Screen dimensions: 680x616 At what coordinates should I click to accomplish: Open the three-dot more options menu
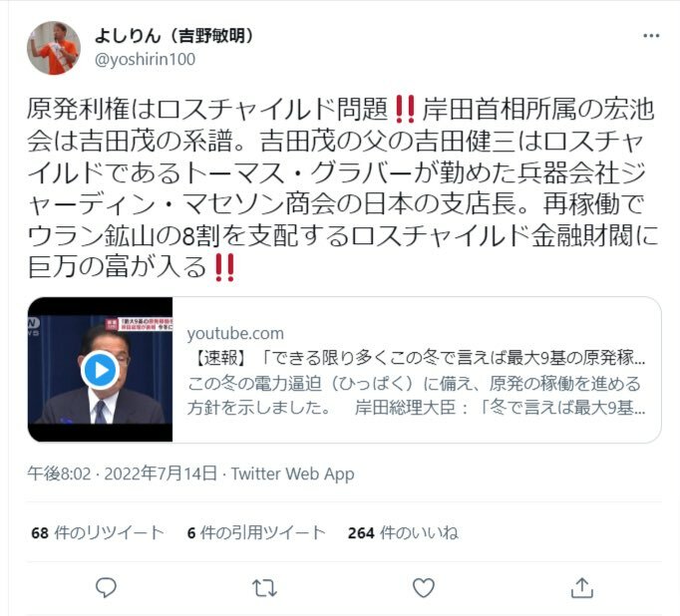651,36
